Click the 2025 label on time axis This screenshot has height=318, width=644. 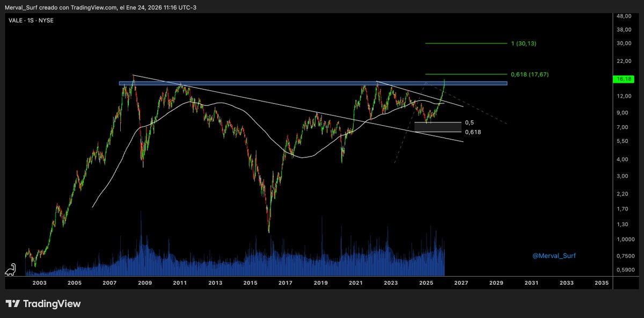point(426,283)
